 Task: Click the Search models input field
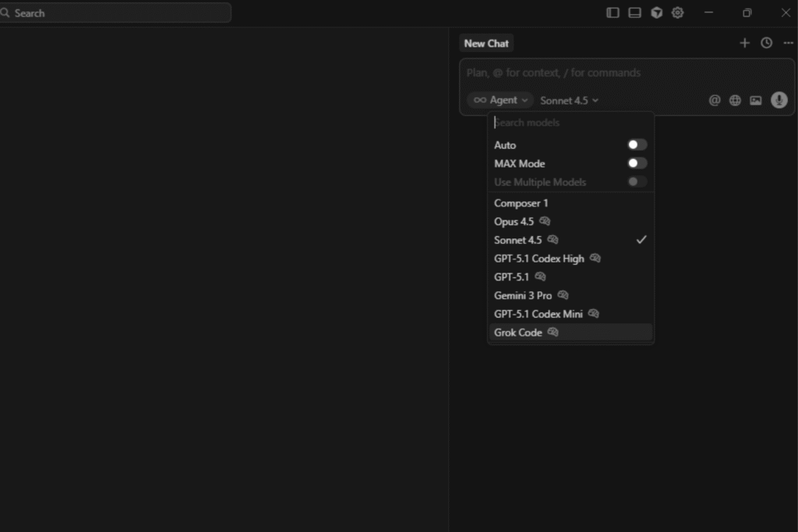[569, 122]
